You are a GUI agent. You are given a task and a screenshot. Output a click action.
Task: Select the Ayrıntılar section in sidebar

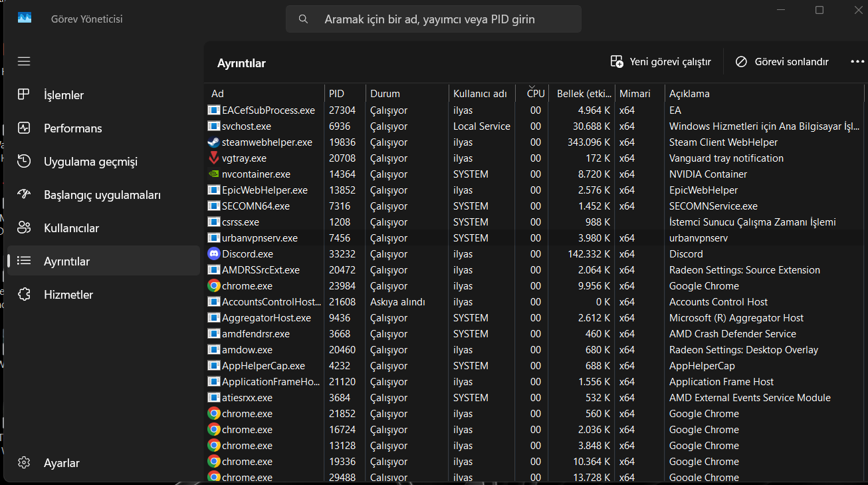click(x=104, y=261)
